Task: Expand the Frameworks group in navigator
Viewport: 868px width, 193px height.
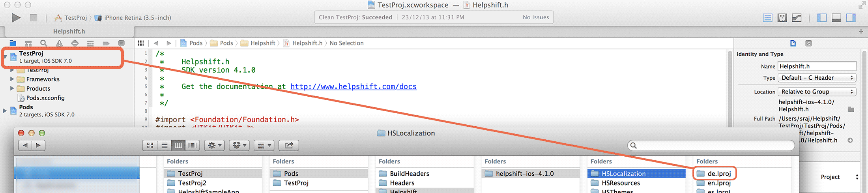Action: [12, 79]
